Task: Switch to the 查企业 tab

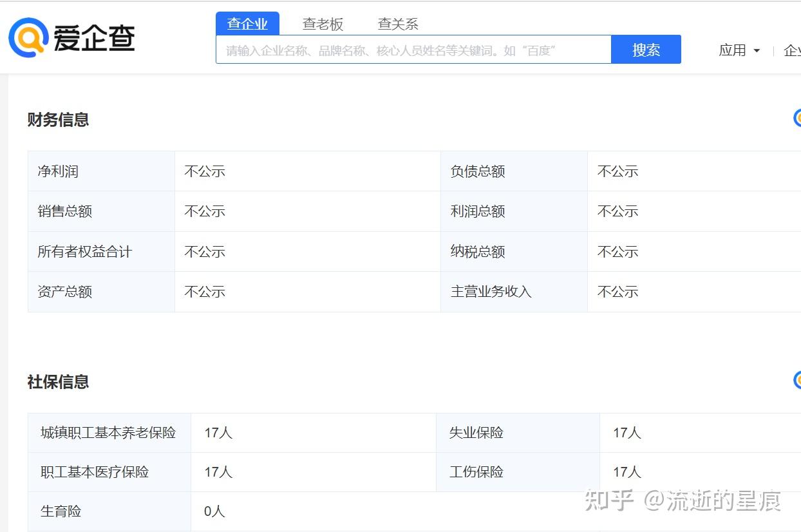Action: (x=247, y=24)
